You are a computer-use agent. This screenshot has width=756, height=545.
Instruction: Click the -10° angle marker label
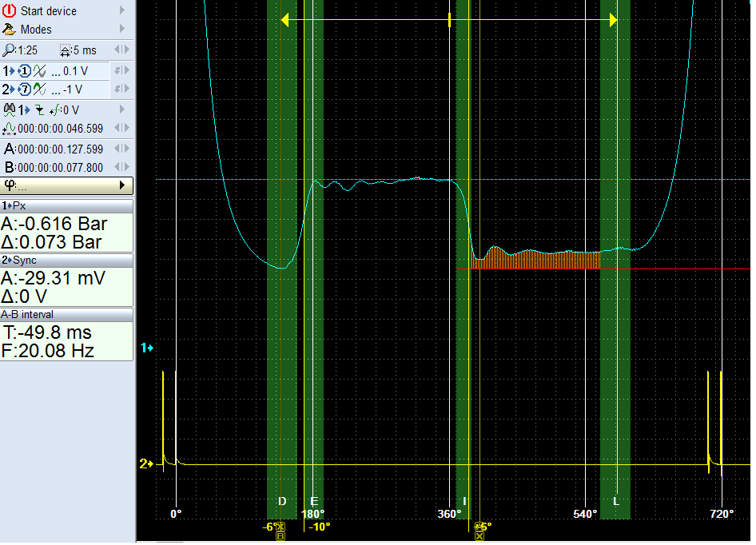(x=319, y=527)
